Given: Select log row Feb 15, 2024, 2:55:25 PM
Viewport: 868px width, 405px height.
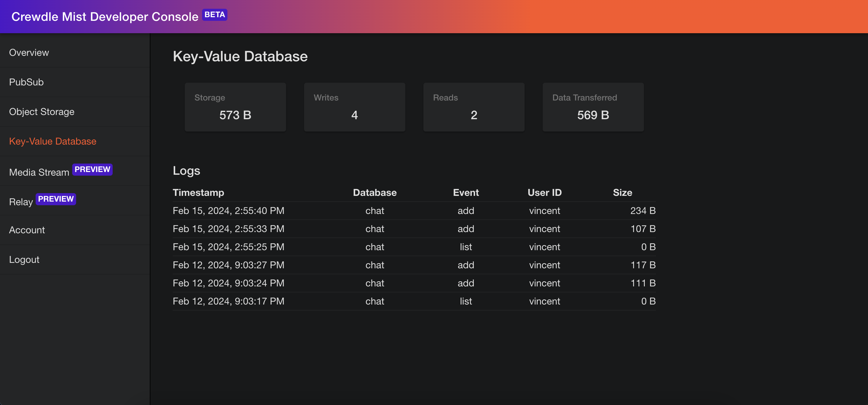Looking at the screenshot, I should [x=414, y=247].
